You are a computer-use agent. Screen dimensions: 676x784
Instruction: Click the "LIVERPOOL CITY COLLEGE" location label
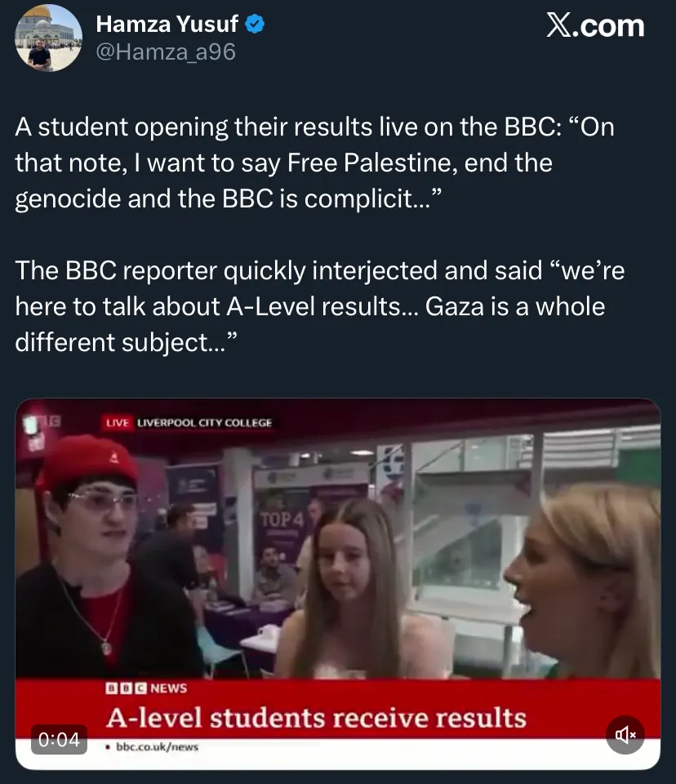click(205, 422)
